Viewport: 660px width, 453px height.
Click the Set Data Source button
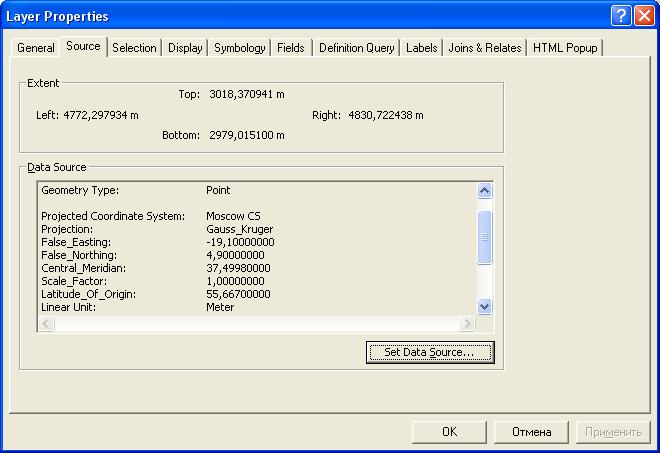(430, 352)
